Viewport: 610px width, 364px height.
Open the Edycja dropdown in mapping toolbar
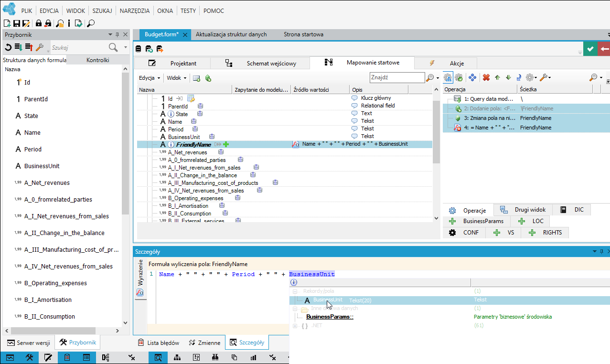pos(149,78)
